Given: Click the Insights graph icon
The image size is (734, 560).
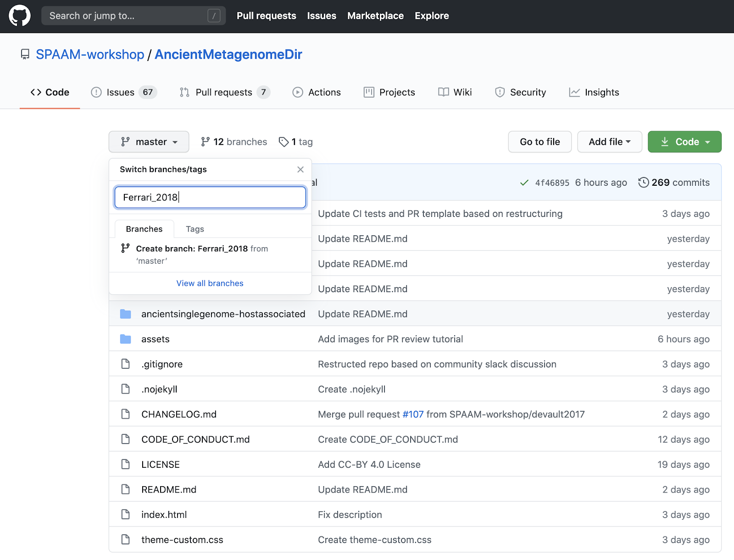Looking at the screenshot, I should point(574,93).
